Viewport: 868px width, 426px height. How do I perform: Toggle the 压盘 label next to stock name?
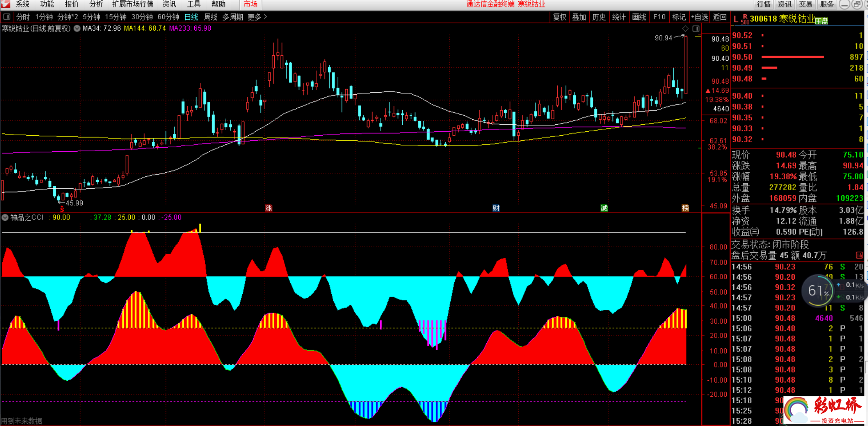821,21
